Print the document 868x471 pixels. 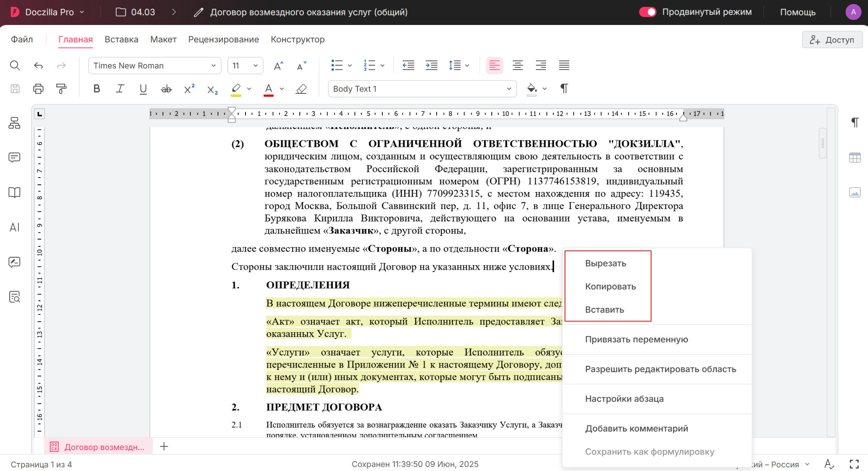tap(38, 89)
